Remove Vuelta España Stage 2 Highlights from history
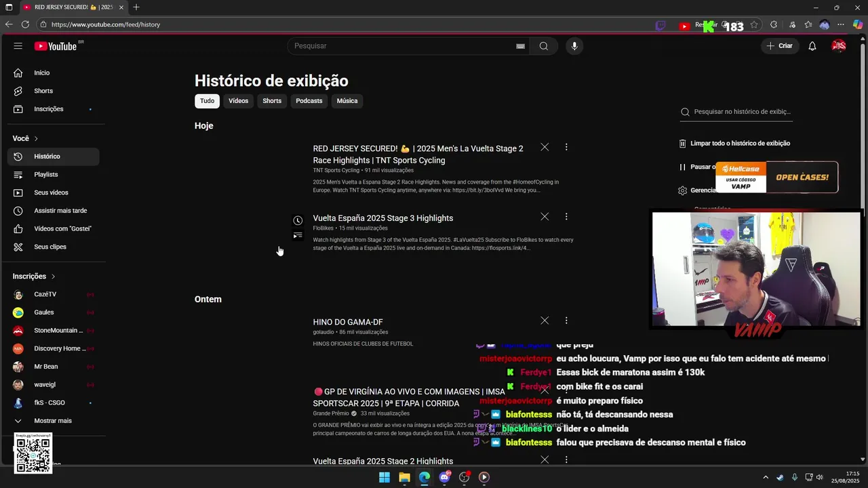868x488 pixels. [x=545, y=460]
